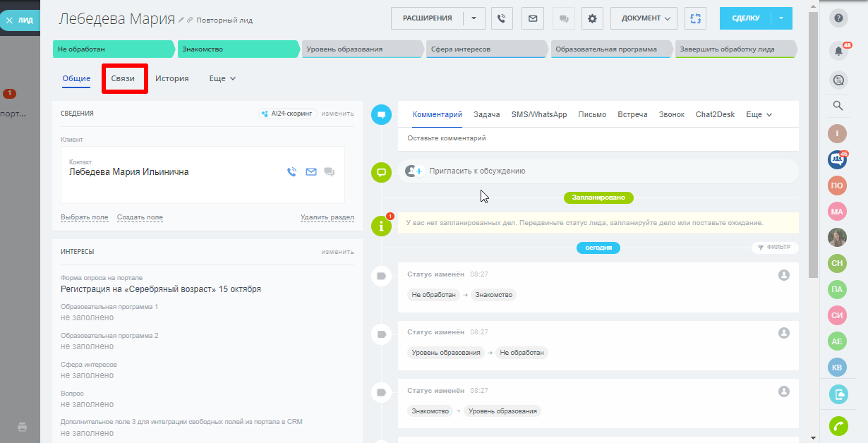Open the История tab
Image resolution: width=868 pixels, height=443 pixels.
pos(172,78)
